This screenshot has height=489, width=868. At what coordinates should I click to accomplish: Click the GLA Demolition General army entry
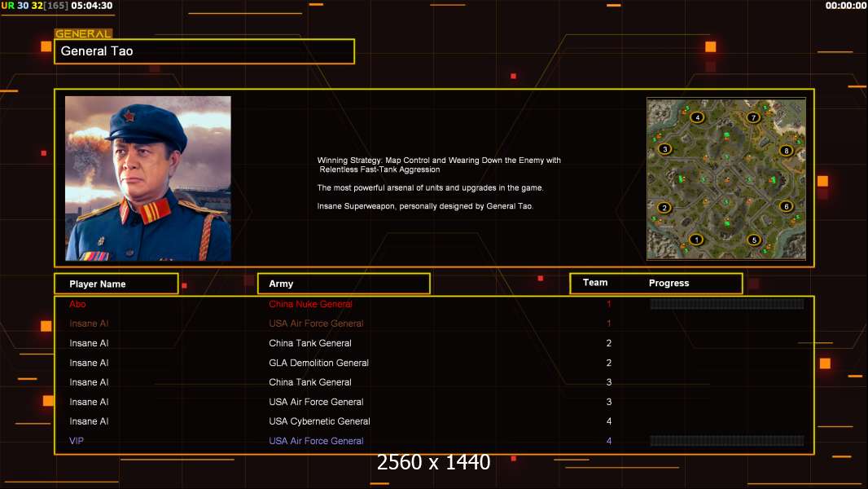coord(319,363)
